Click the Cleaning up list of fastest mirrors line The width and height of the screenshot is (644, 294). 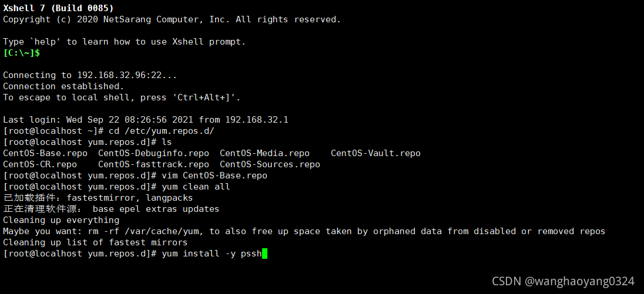[x=95, y=242]
